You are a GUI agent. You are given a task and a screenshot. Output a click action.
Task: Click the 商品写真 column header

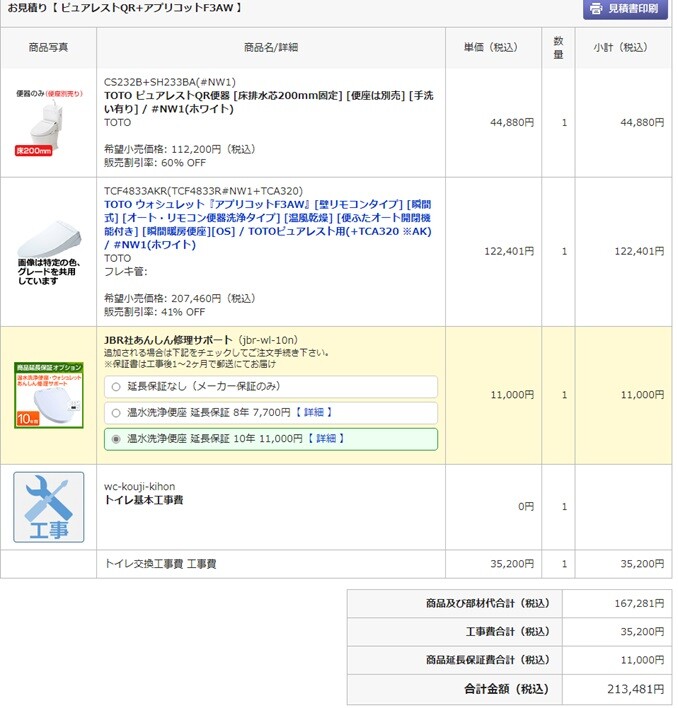pyautogui.click(x=48, y=47)
